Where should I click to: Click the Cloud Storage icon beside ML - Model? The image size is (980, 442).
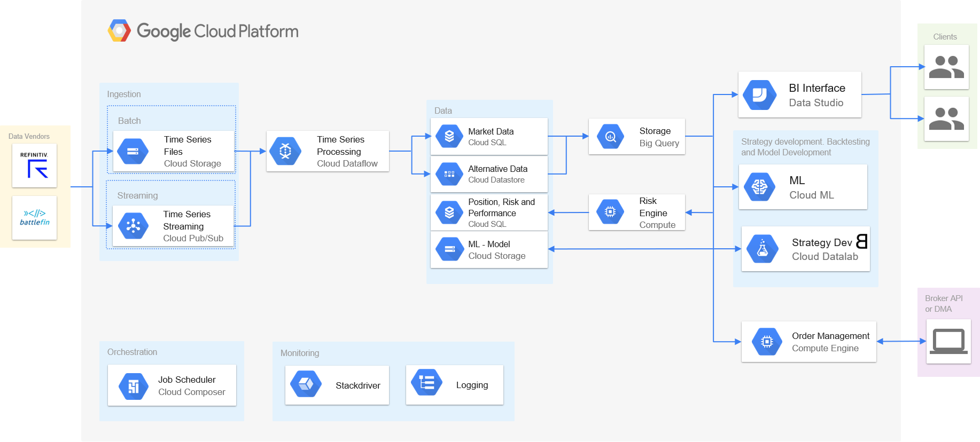click(449, 249)
